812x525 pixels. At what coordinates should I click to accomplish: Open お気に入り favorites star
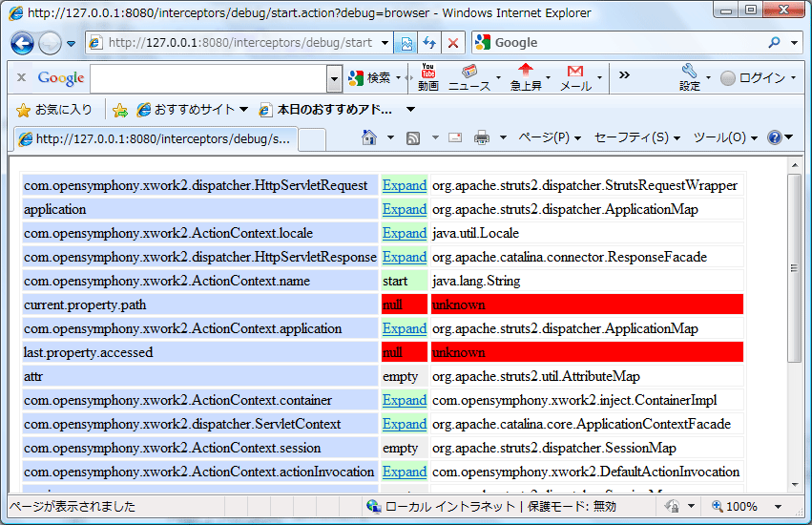53,110
